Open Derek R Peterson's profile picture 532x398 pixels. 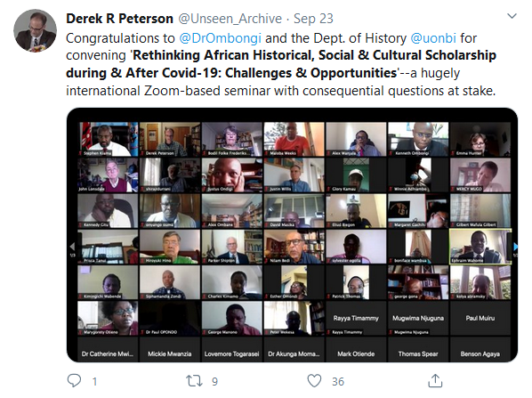pyautogui.click(x=35, y=30)
